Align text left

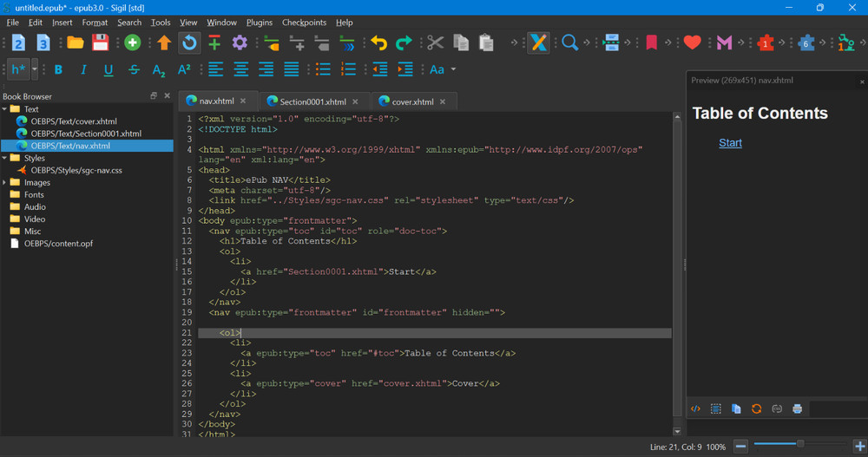(216, 69)
